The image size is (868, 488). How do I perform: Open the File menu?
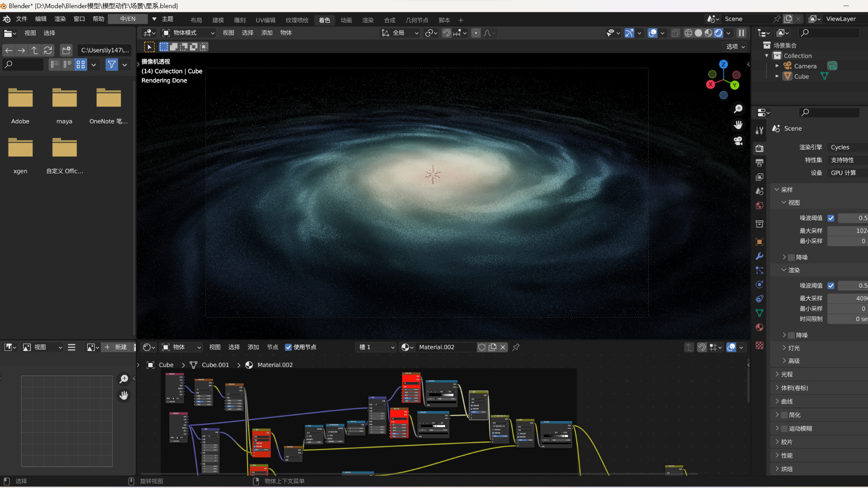tap(21, 19)
